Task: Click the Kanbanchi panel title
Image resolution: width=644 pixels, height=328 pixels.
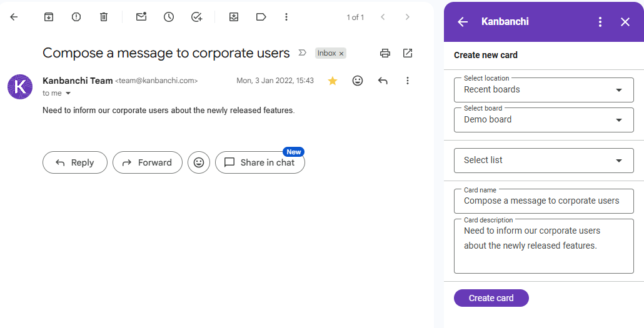Action: pyautogui.click(x=505, y=21)
